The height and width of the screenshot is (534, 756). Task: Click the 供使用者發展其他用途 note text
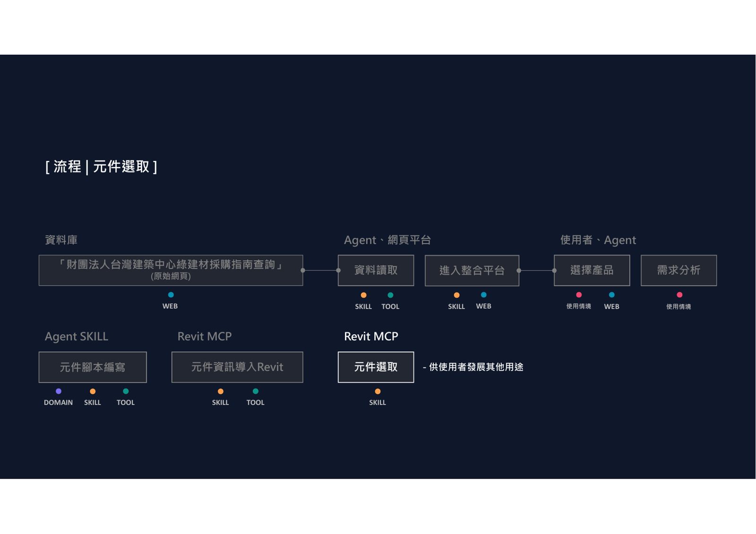pos(473,367)
